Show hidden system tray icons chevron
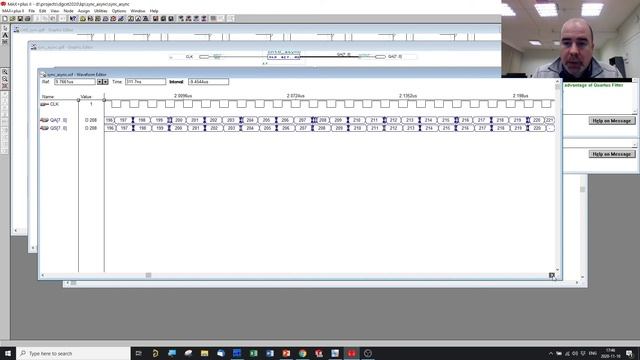The image size is (640, 360). pos(551,353)
